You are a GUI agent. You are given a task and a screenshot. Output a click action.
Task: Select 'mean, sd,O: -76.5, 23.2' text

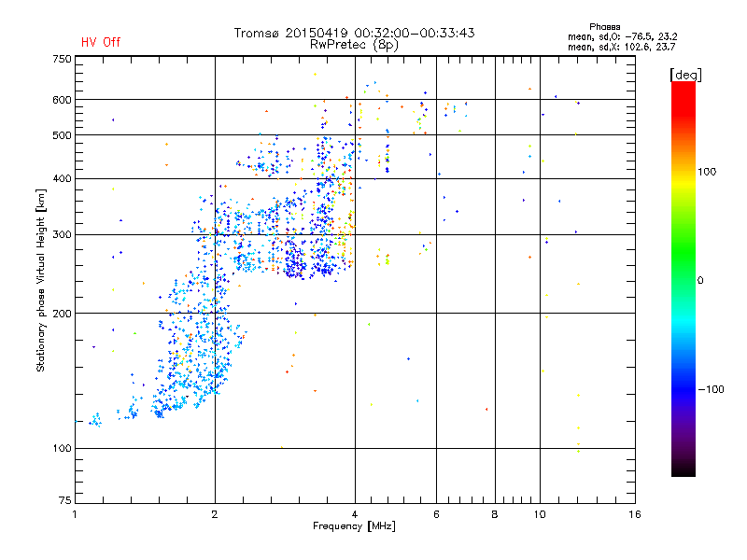click(622, 36)
